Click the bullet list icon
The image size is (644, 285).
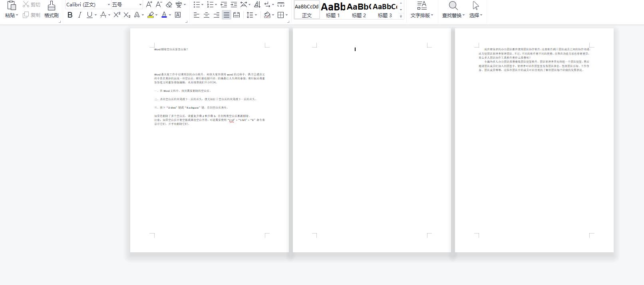pos(197,4)
